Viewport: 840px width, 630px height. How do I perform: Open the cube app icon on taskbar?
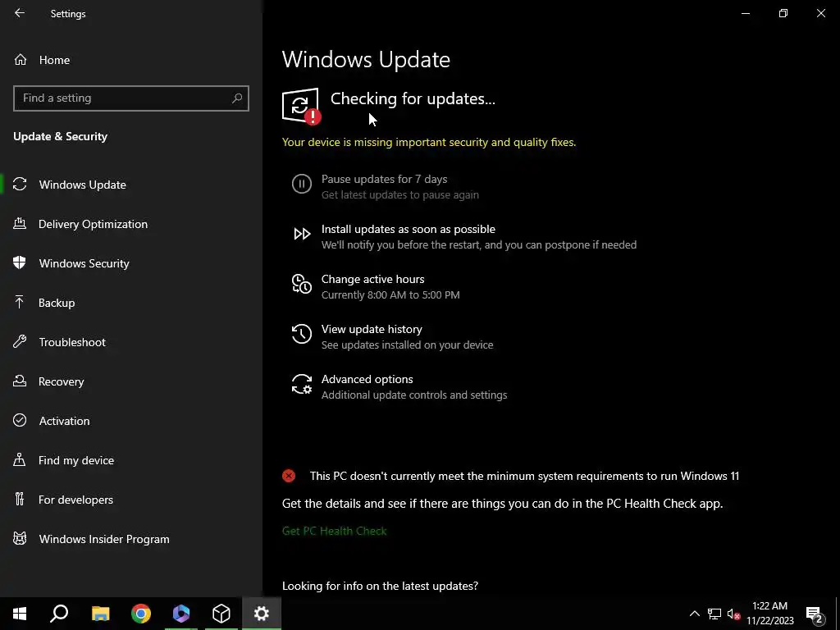click(x=221, y=614)
